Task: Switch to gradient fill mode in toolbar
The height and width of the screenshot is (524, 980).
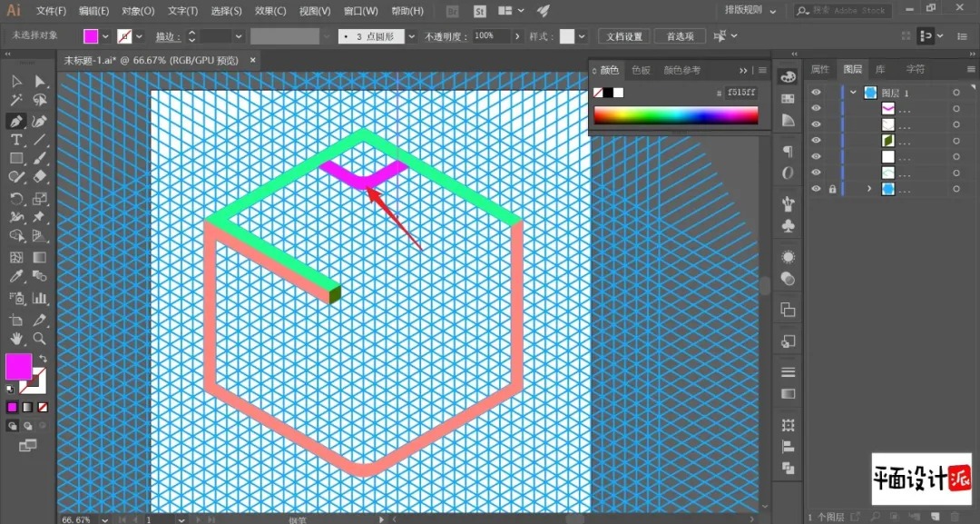Action: [27, 407]
